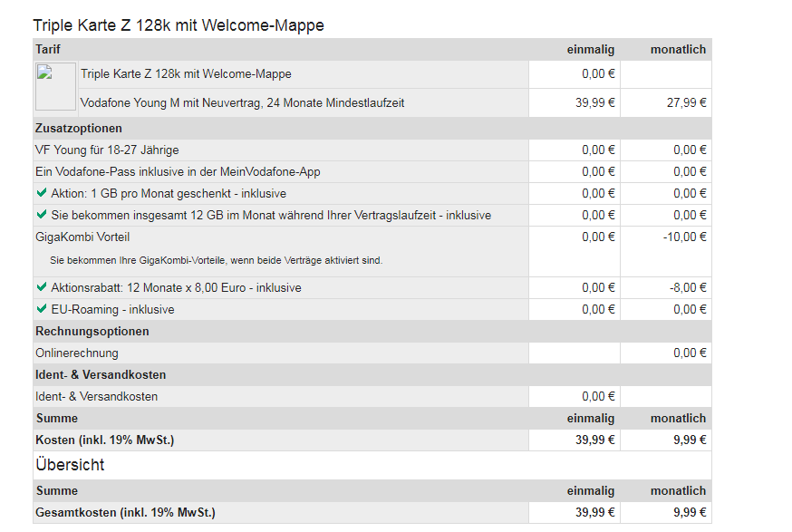
Task: Click the monatlich header in the top Tarif row
Action: [x=678, y=50]
